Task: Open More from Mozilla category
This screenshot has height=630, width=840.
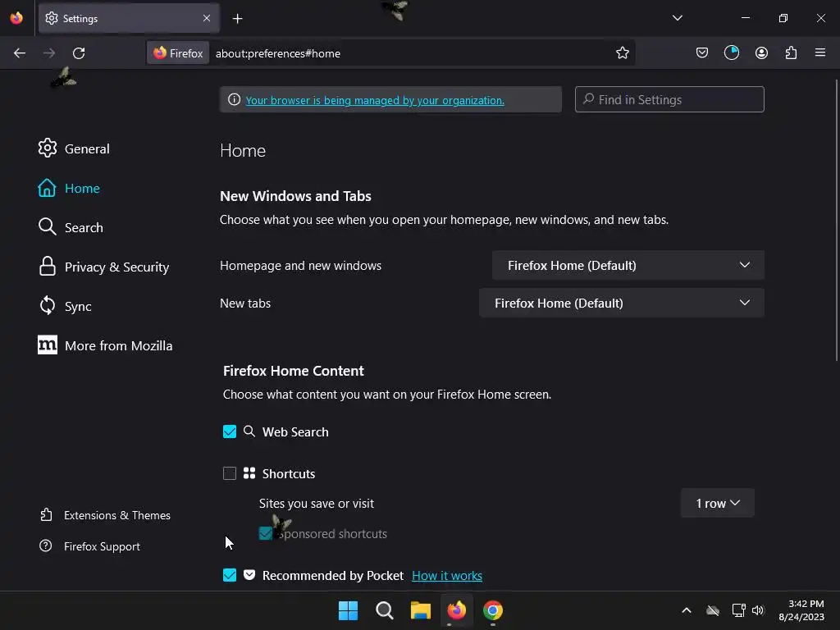Action: (105, 345)
